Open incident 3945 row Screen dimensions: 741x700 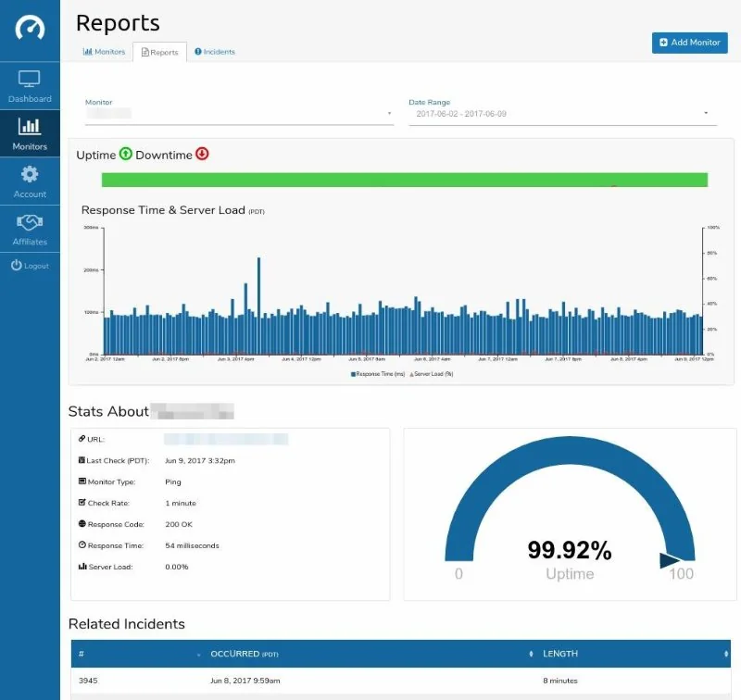click(x=401, y=681)
